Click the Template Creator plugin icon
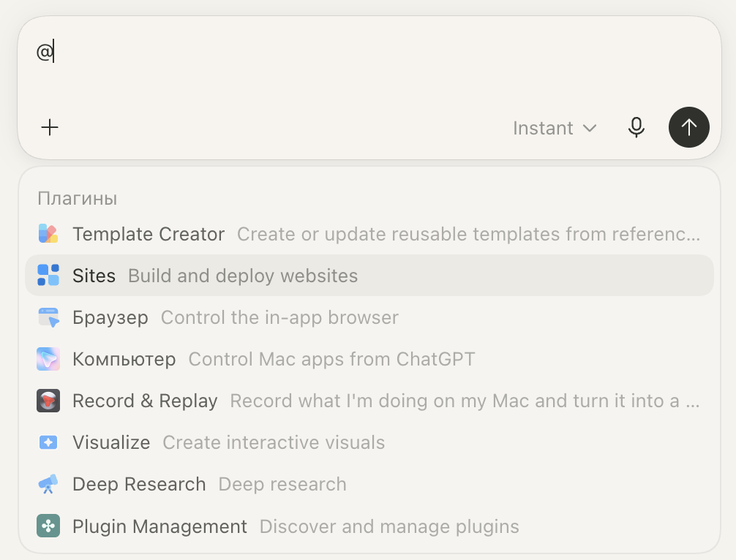736x560 pixels. (x=48, y=233)
